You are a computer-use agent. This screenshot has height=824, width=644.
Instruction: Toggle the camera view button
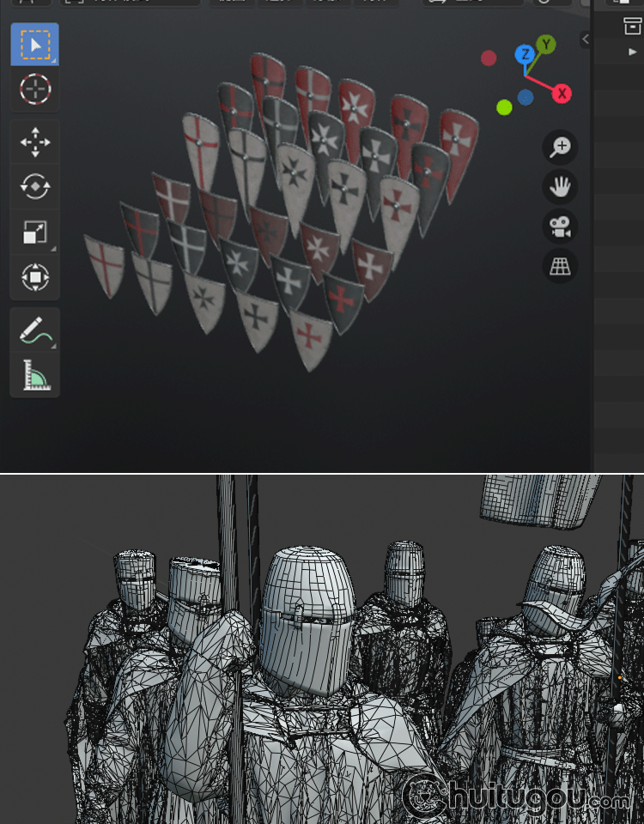coord(560,227)
